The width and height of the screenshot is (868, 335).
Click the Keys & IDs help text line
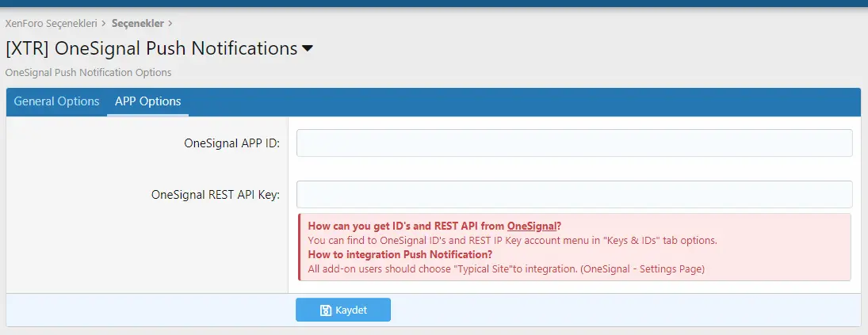pos(513,241)
